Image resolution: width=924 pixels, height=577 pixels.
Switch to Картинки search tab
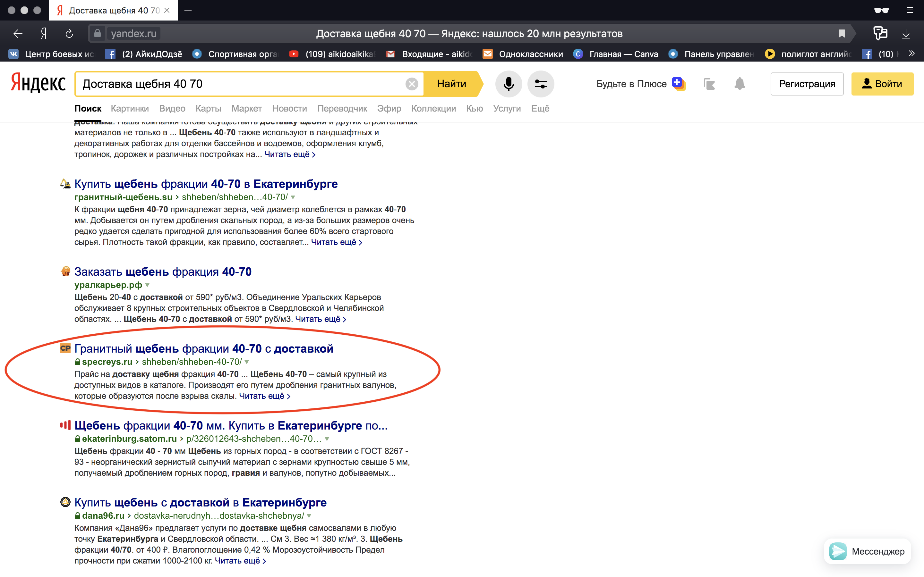(x=129, y=108)
